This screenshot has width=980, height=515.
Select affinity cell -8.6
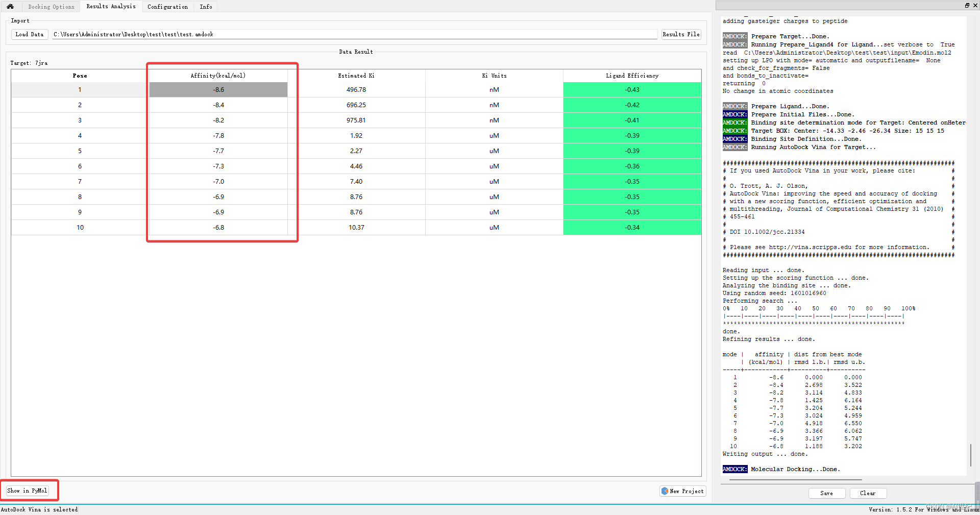click(x=218, y=90)
